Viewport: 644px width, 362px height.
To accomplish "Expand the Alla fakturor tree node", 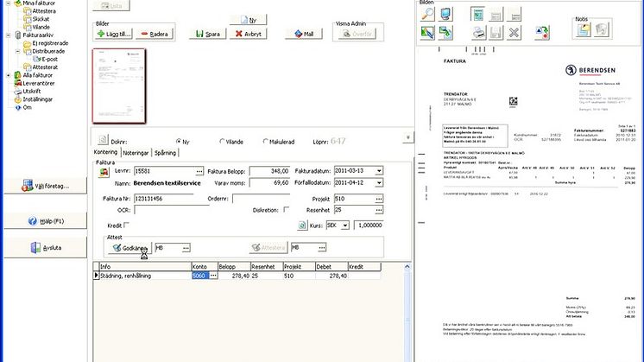I will (9, 75).
